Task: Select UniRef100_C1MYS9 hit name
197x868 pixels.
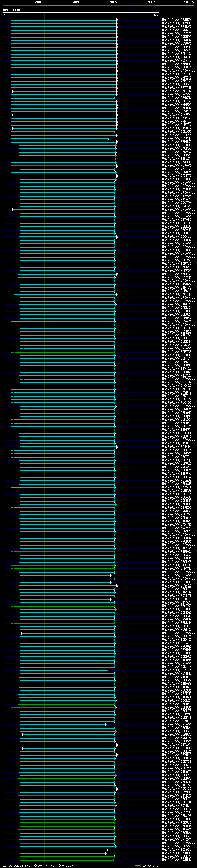Action: click(177, 101)
